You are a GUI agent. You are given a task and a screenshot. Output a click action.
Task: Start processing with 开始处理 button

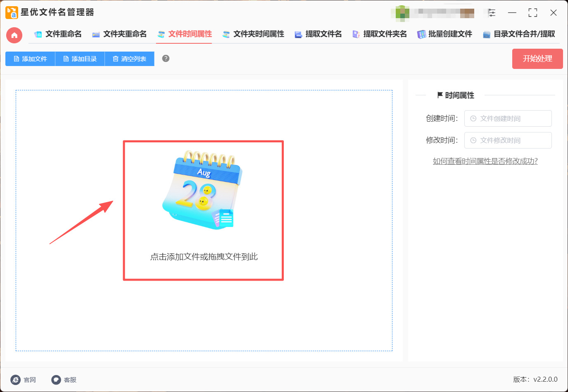point(537,59)
